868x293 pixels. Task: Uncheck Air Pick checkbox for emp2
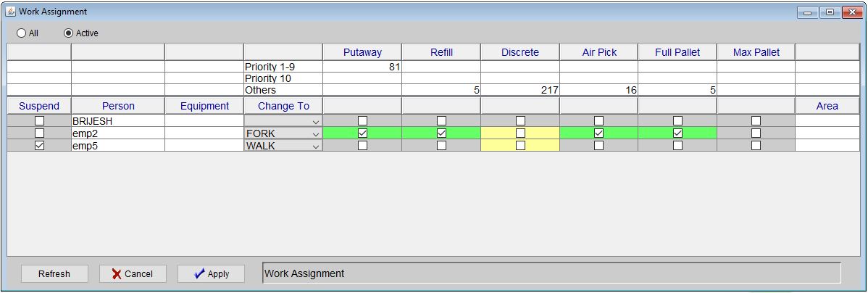point(599,133)
